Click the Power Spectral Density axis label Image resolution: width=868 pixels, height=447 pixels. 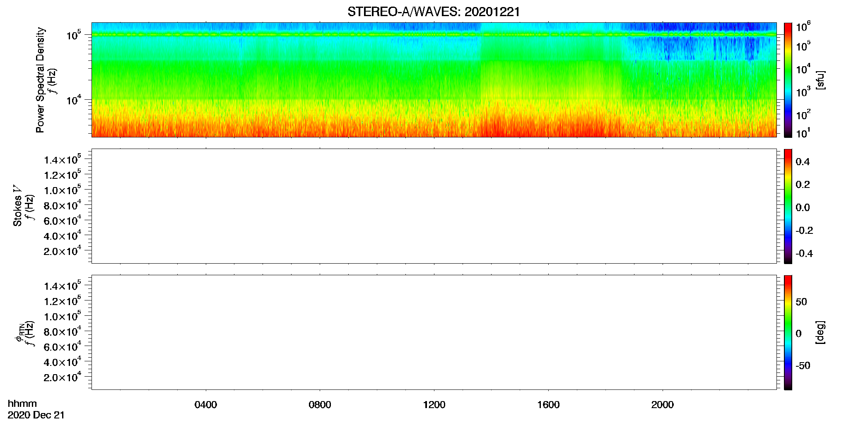coord(40,80)
